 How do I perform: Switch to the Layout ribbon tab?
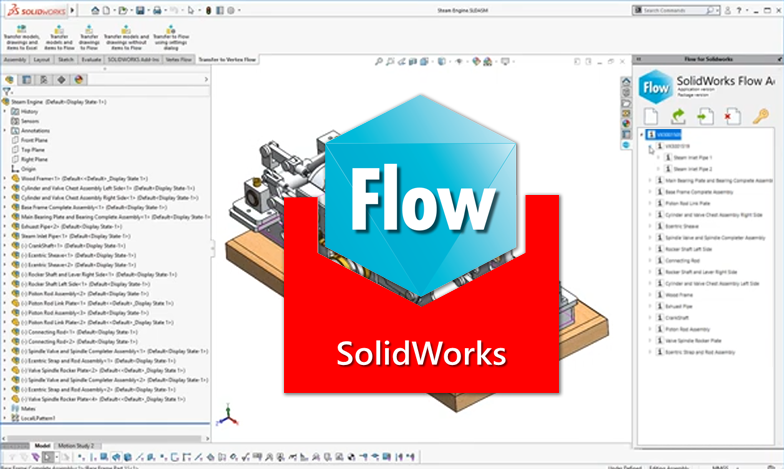[42, 60]
